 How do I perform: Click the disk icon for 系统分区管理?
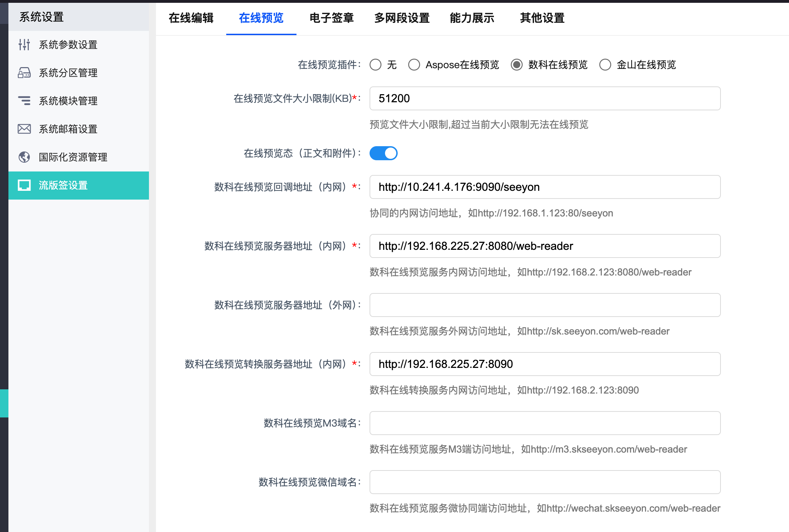(24, 73)
